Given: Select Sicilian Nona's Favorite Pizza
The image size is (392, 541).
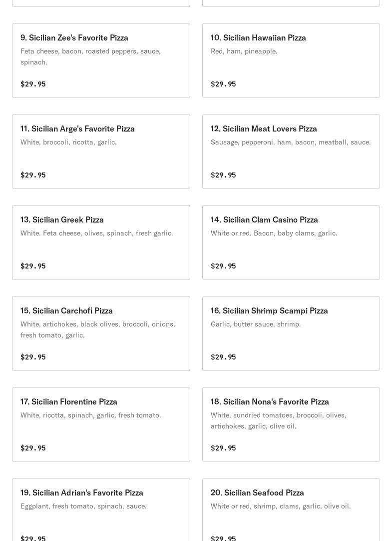Looking at the screenshot, I should tap(270, 402).
